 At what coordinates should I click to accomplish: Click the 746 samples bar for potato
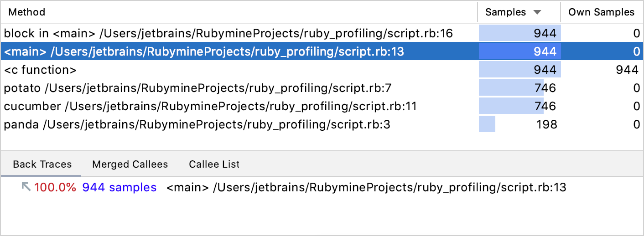click(511, 88)
